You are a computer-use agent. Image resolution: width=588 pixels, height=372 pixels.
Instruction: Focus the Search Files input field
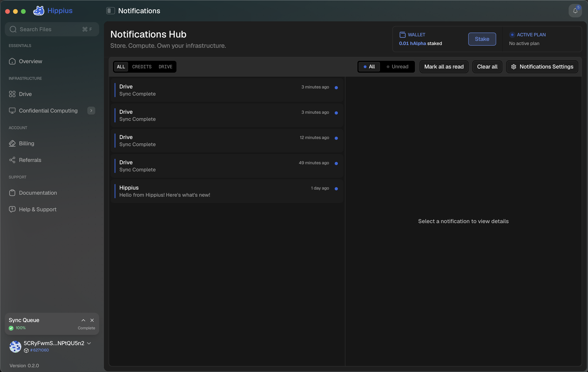pos(52,29)
